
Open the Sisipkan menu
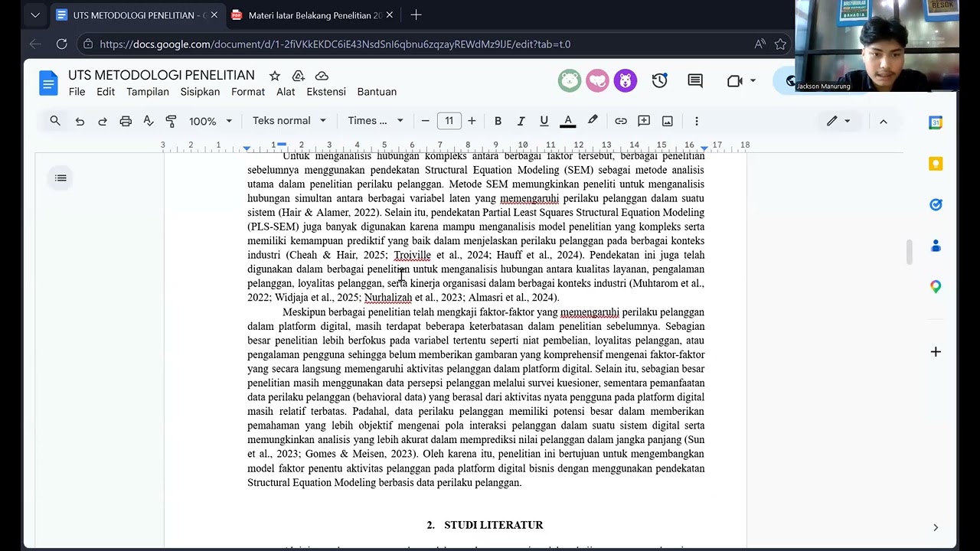click(200, 92)
